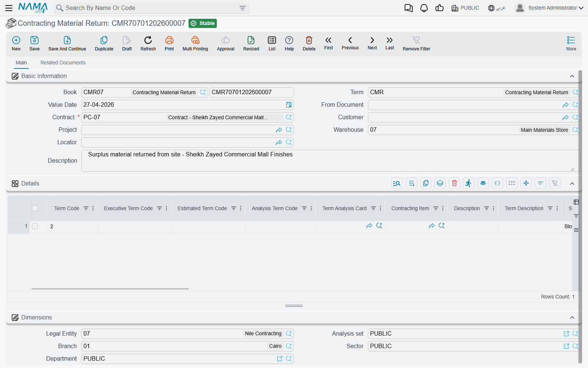588x368 pixels.
Task: Click the Search By Name Or Code field
Action: click(151, 8)
